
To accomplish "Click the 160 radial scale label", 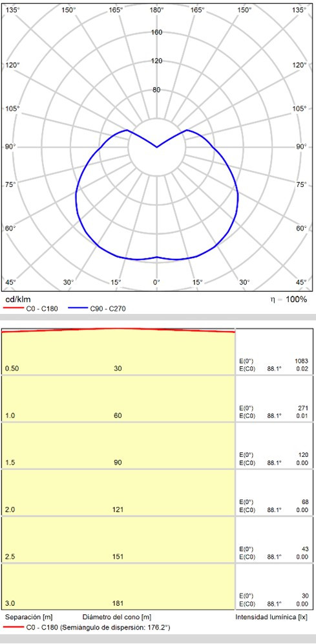I will [157, 32].
